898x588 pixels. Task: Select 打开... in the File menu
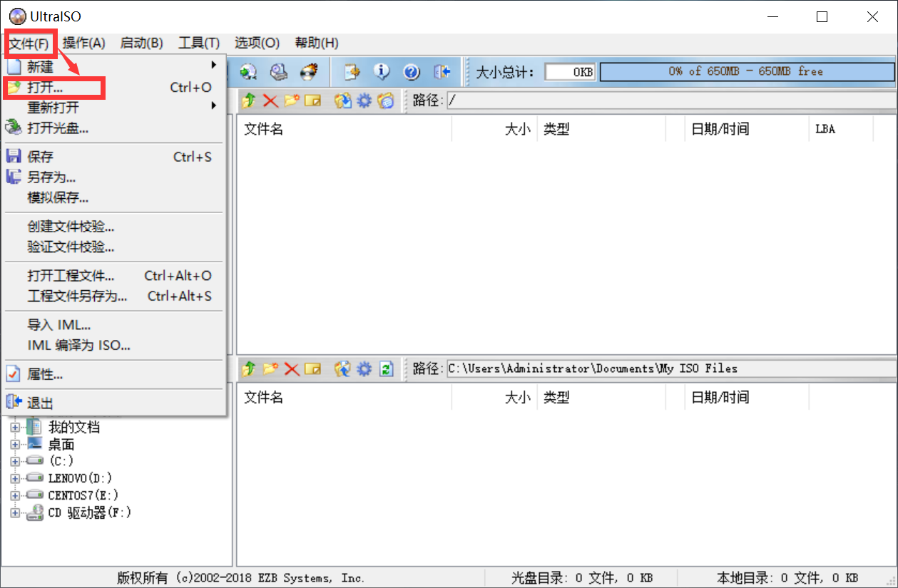pos(114,88)
